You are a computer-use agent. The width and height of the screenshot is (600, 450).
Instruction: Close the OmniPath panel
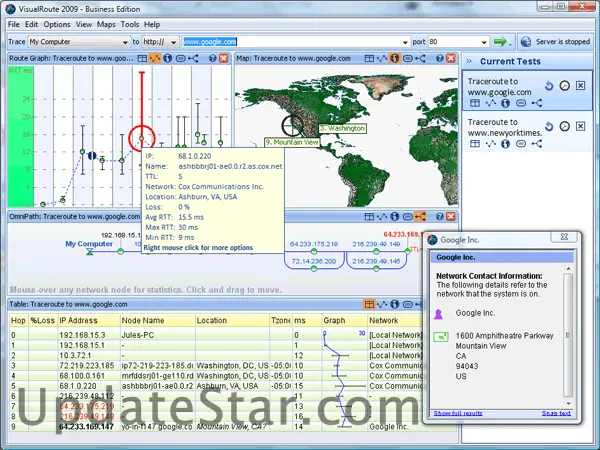click(x=451, y=217)
